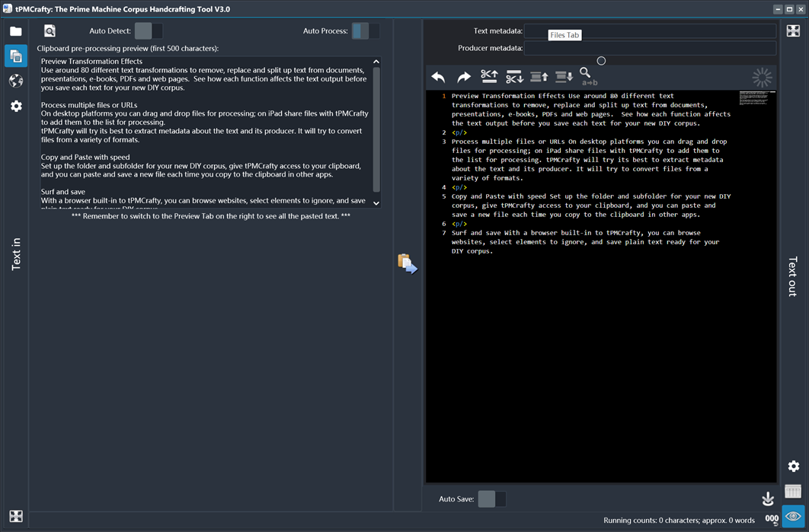Viewport: 809px width, 532px height.
Task: Open the web browser globe tab
Action: point(16,81)
